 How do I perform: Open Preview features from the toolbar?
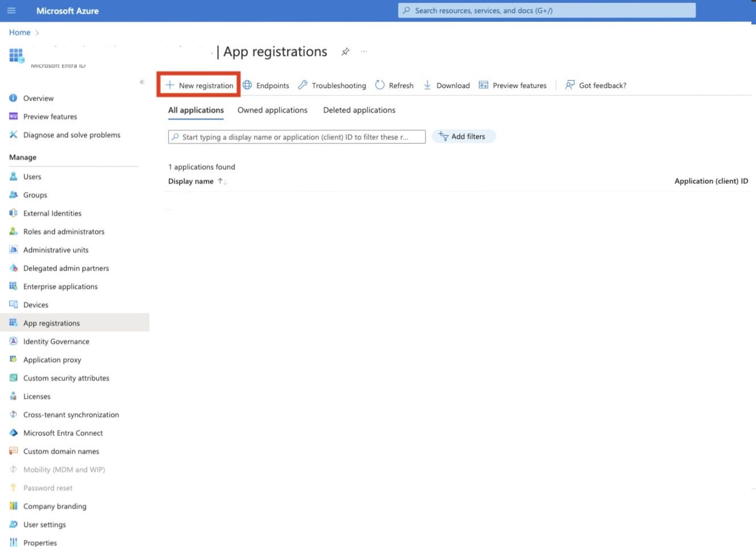click(x=513, y=85)
